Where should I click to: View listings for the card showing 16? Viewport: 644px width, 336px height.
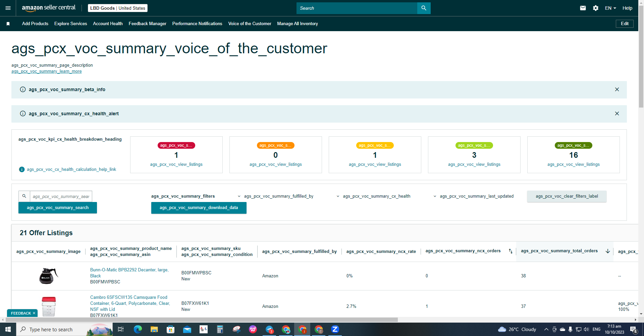(x=574, y=164)
